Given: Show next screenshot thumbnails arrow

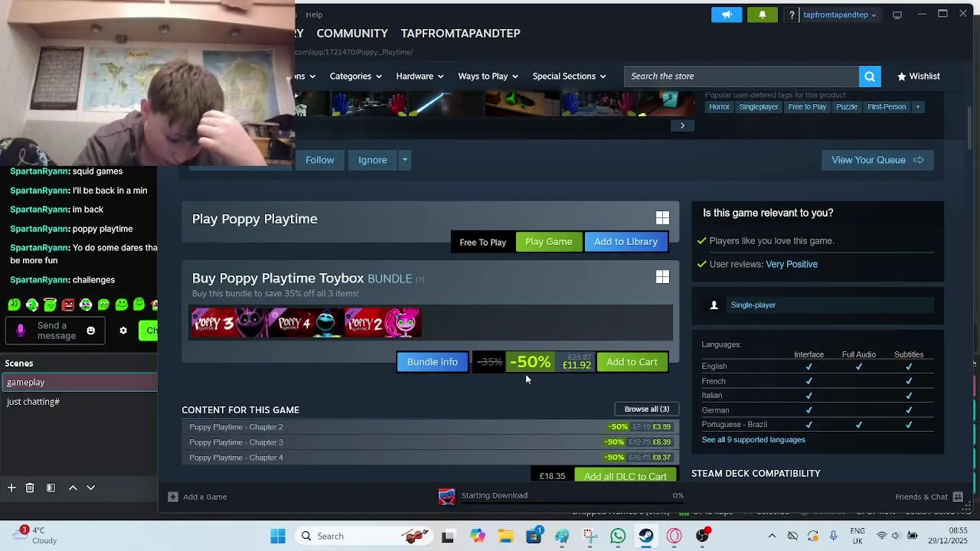Looking at the screenshot, I should point(682,126).
